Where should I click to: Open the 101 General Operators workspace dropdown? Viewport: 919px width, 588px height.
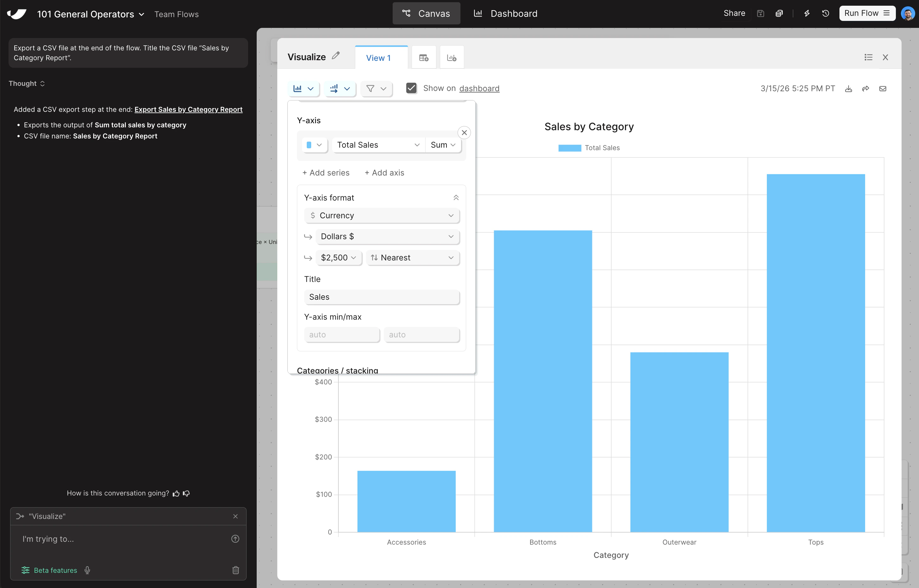[x=91, y=14]
